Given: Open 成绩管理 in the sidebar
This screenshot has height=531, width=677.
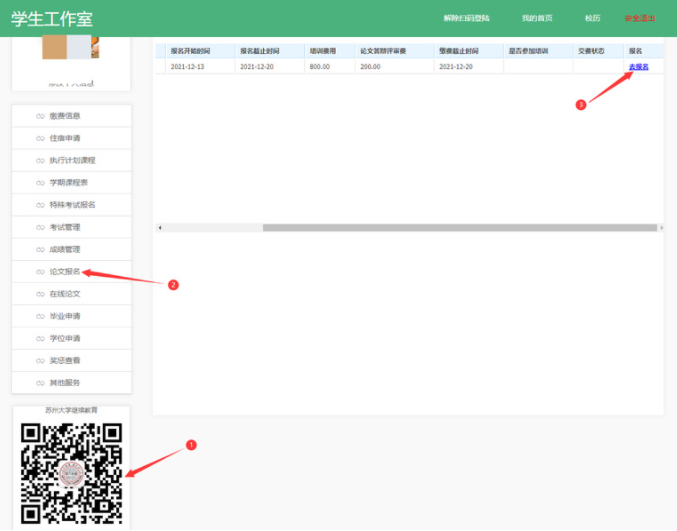Looking at the screenshot, I should tap(72, 250).
